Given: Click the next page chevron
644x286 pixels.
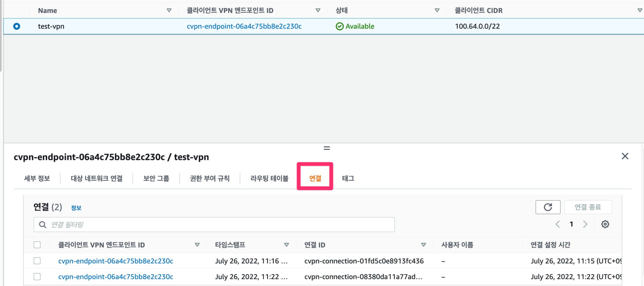Looking at the screenshot, I should click(x=585, y=224).
